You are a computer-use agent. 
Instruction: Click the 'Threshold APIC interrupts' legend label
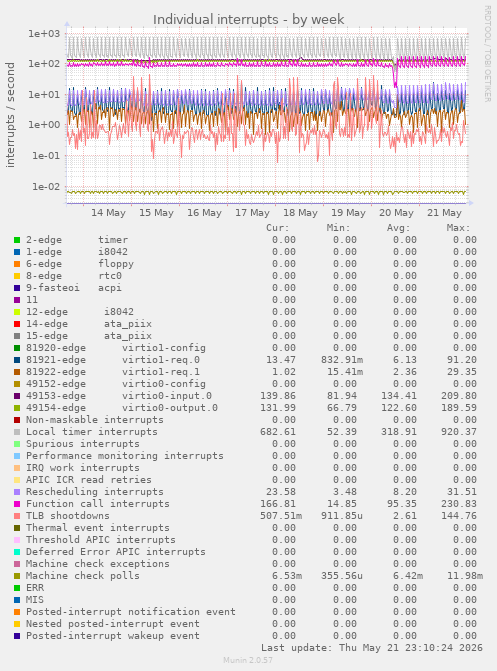(x=101, y=540)
